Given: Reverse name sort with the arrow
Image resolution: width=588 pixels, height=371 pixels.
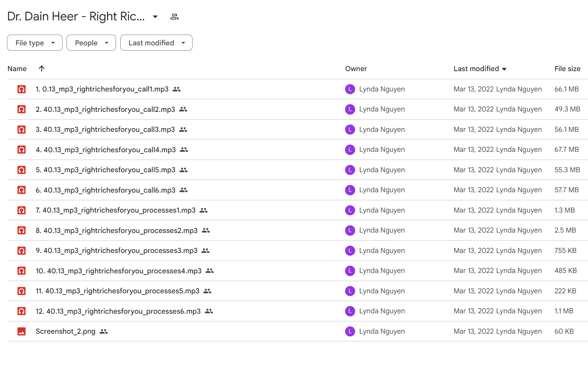Looking at the screenshot, I should (42, 68).
